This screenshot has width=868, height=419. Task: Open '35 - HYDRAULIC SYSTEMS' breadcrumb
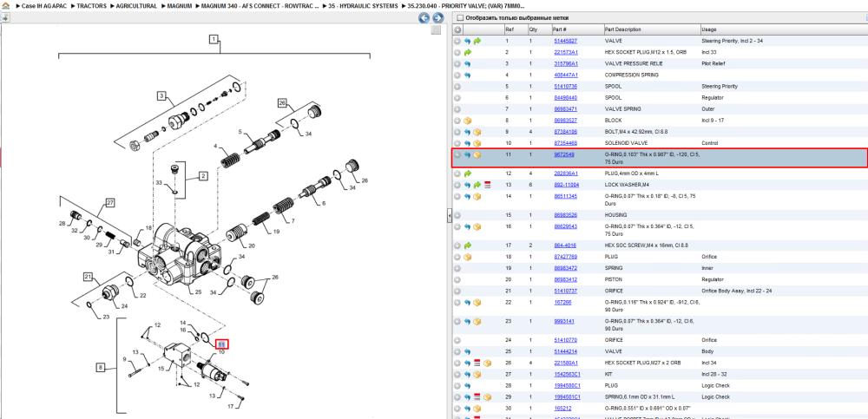(x=363, y=5)
